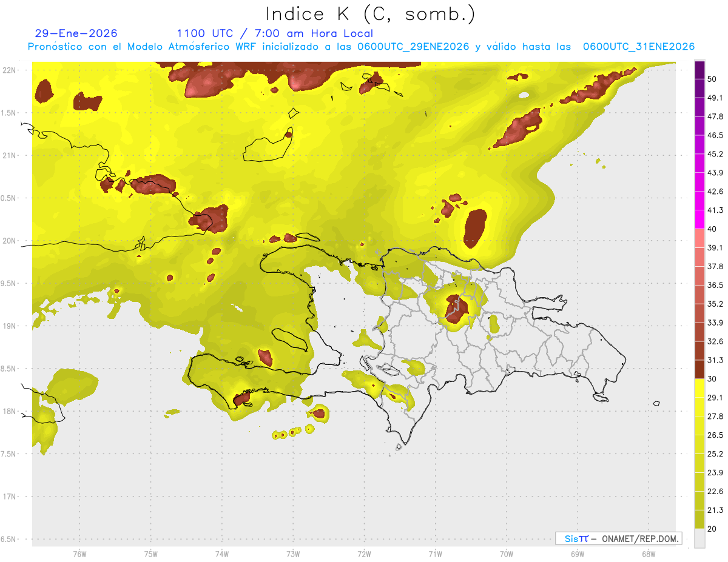Click the color scale value 31.3
The height and width of the screenshot is (562, 728).
pos(715,360)
